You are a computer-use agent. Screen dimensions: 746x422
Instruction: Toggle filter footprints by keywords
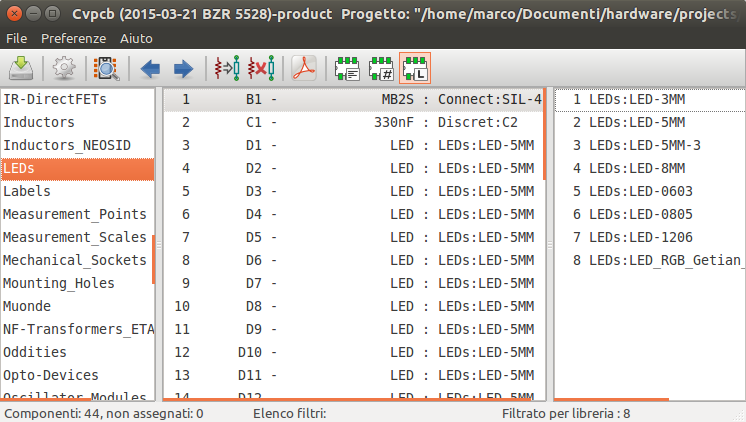point(347,69)
